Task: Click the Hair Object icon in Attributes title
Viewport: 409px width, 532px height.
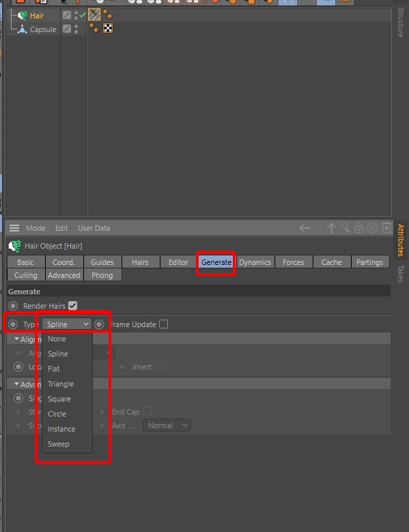Action: coord(14,246)
